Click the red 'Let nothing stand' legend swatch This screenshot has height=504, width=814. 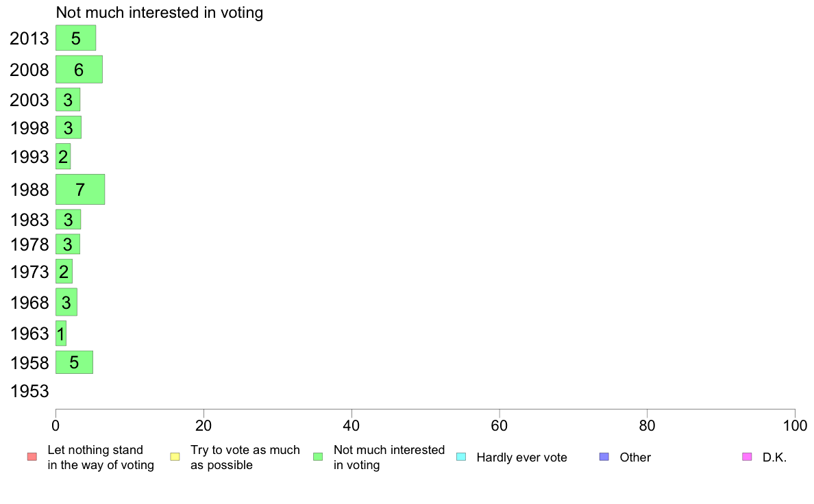(32, 457)
